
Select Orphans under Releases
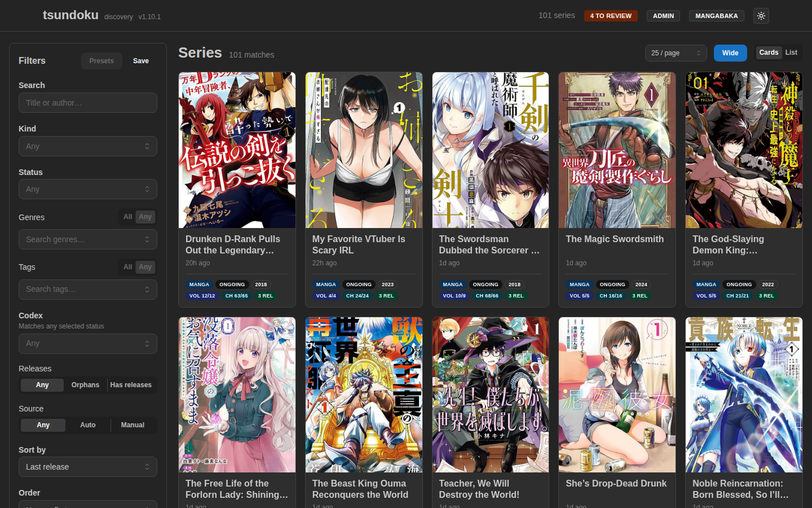pos(85,385)
